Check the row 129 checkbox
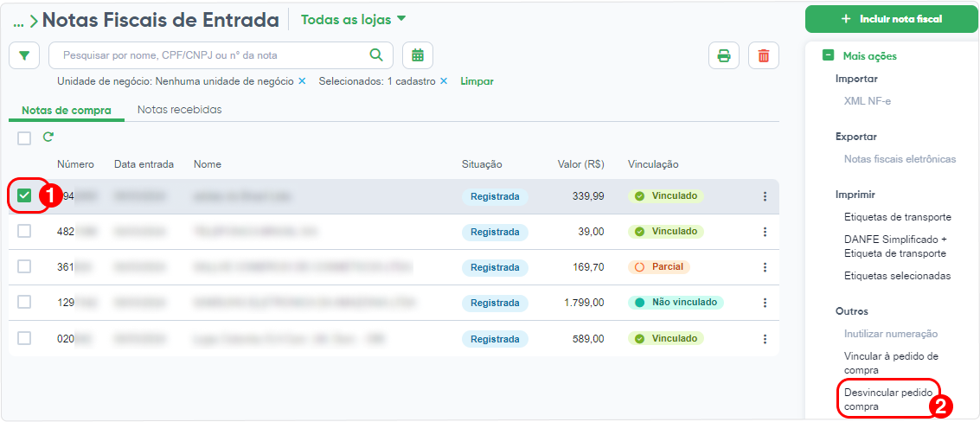This screenshot has height=422, width=980. click(24, 302)
